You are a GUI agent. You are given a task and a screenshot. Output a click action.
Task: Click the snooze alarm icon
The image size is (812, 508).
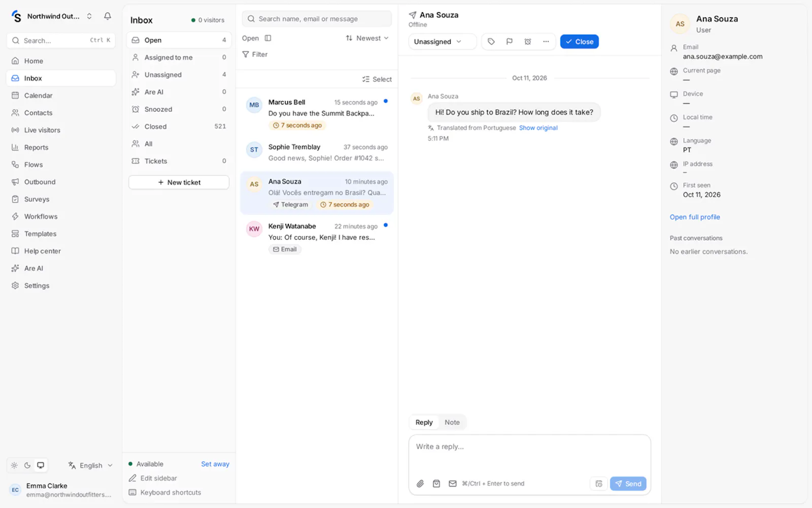[528, 42]
